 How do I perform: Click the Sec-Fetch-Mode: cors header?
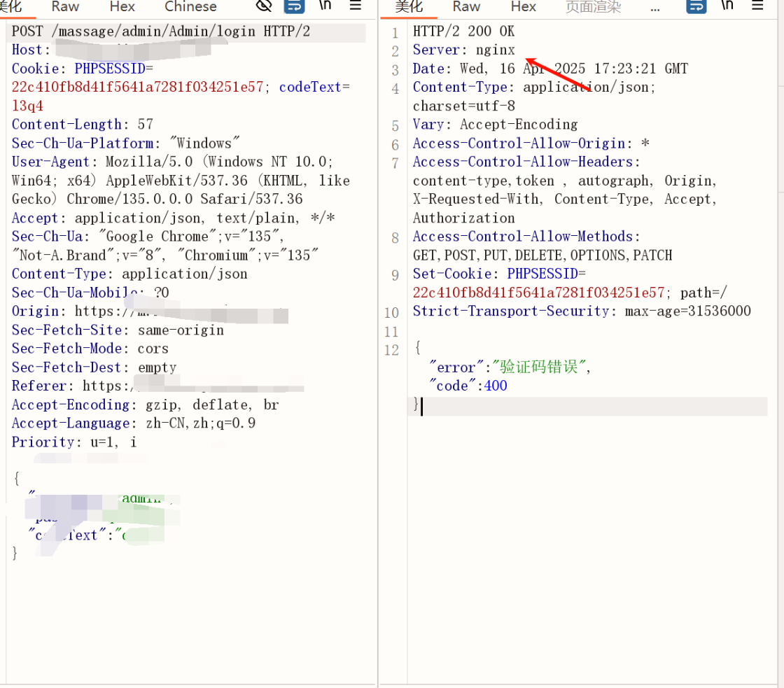point(90,349)
